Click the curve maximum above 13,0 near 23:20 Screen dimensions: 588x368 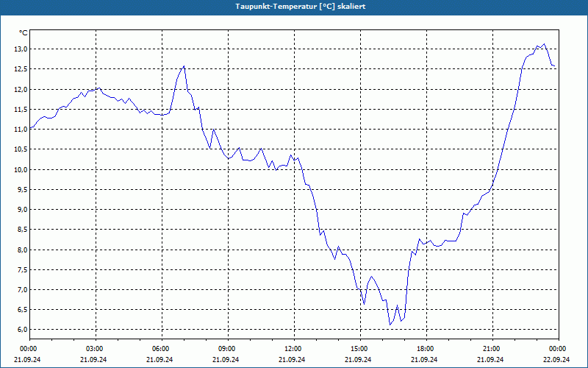[x=544, y=44]
